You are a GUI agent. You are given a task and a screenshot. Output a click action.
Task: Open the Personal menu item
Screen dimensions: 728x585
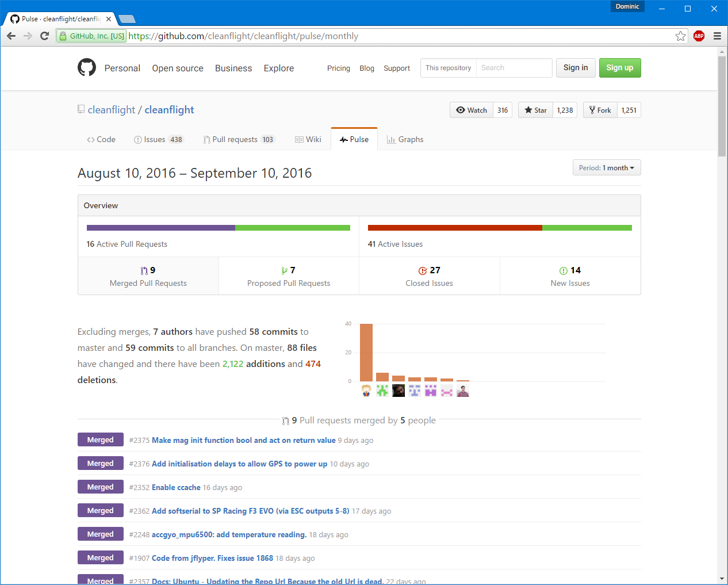pos(122,68)
